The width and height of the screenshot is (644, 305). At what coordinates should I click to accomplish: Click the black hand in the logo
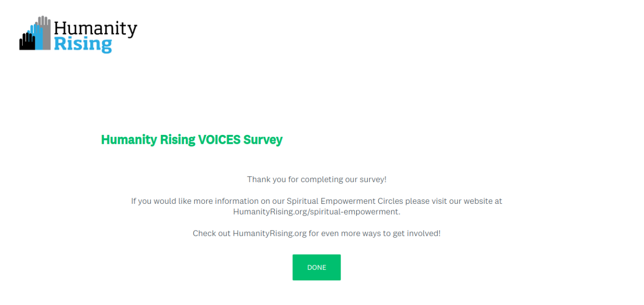coord(27,42)
